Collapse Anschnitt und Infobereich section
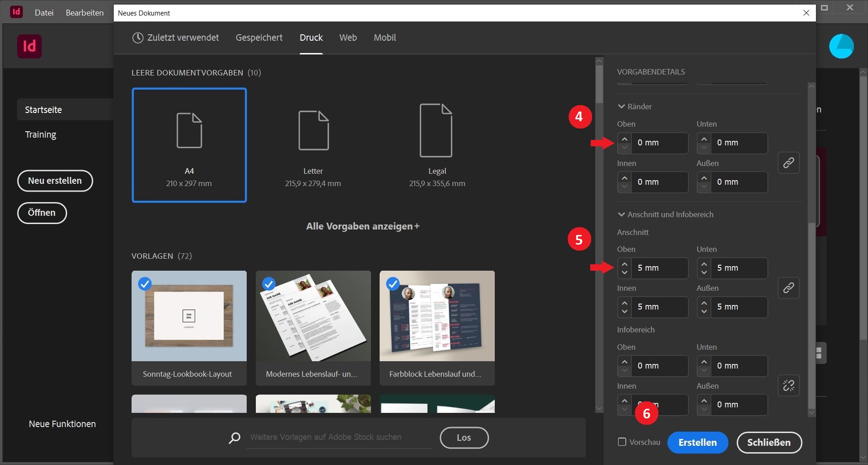Viewport: 868px width, 465px height. click(x=621, y=214)
